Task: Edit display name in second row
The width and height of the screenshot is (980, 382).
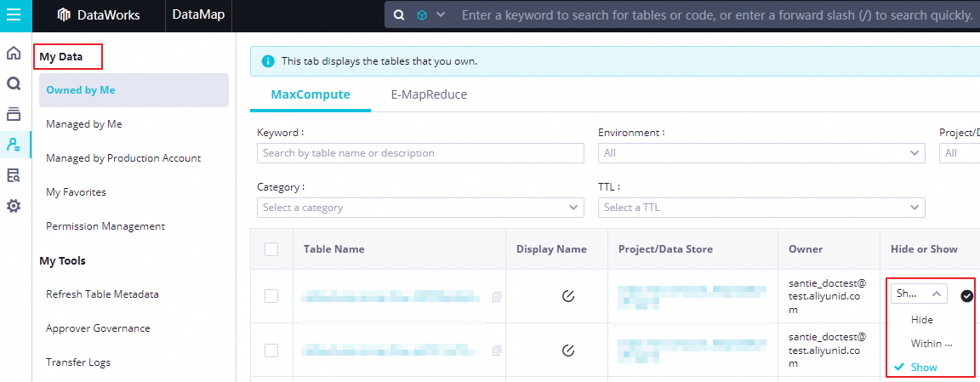Action: click(567, 351)
